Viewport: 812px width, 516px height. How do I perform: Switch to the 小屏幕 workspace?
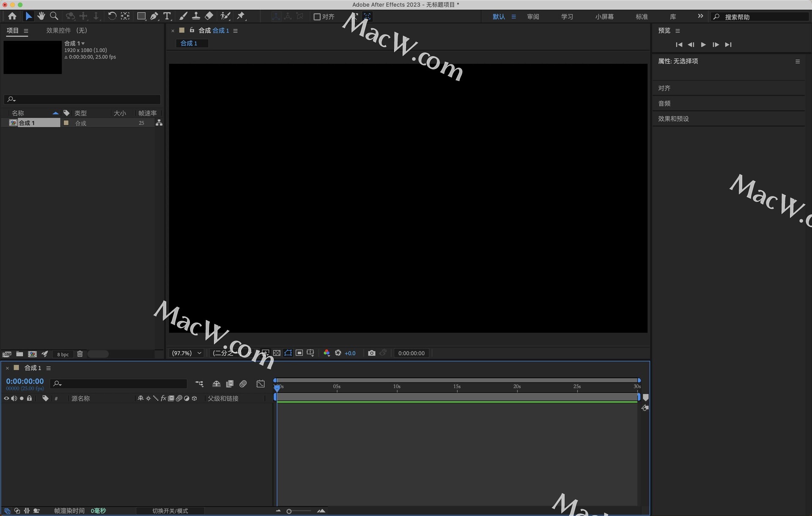[604, 16]
